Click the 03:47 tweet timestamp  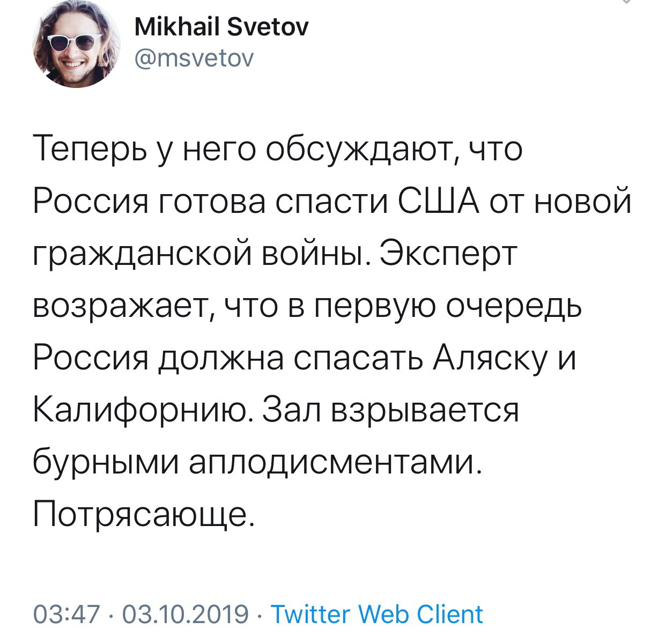pyautogui.click(x=66, y=615)
